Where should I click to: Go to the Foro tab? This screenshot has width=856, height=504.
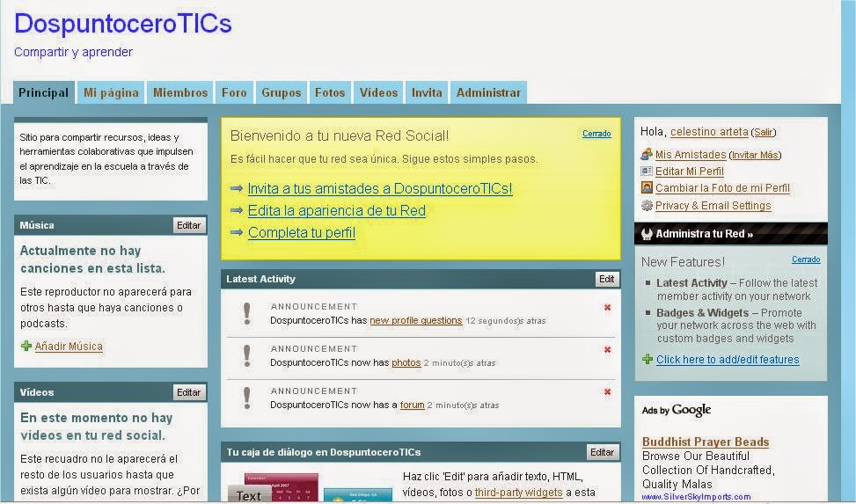pyautogui.click(x=234, y=92)
